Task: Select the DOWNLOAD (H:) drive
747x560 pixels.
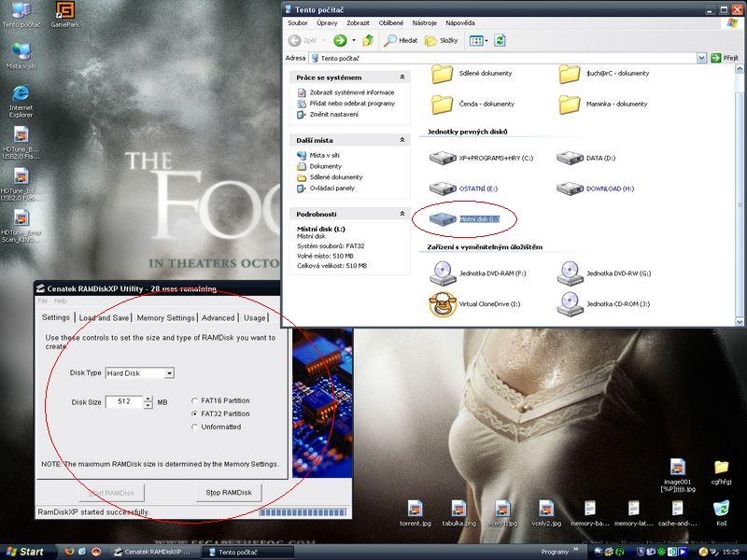Action: click(x=596, y=189)
